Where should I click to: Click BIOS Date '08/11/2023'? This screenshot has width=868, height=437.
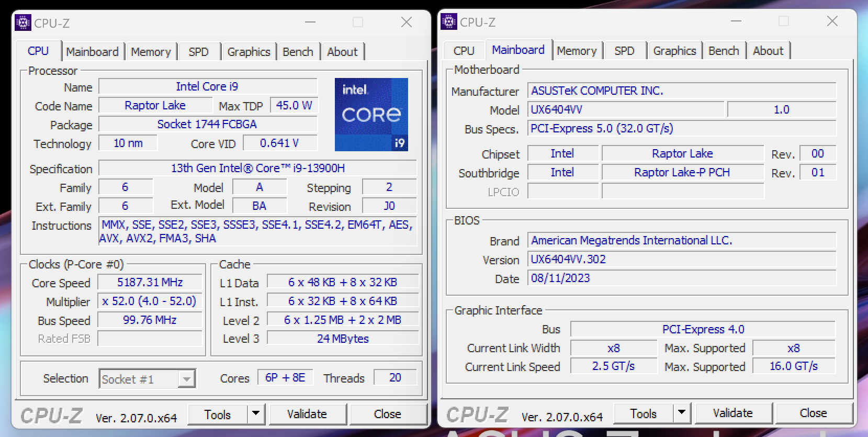pyautogui.click(x=682, y=278)
